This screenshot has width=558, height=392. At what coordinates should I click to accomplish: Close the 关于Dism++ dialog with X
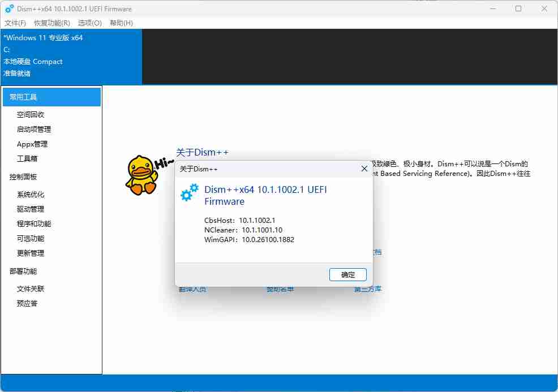364,168
